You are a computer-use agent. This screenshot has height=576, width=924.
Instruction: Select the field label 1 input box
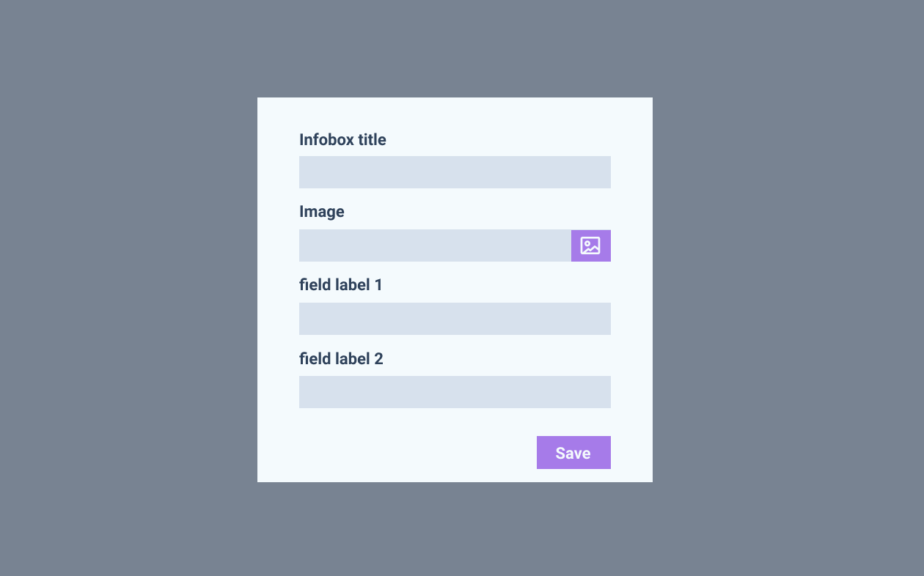click(455, 319)
